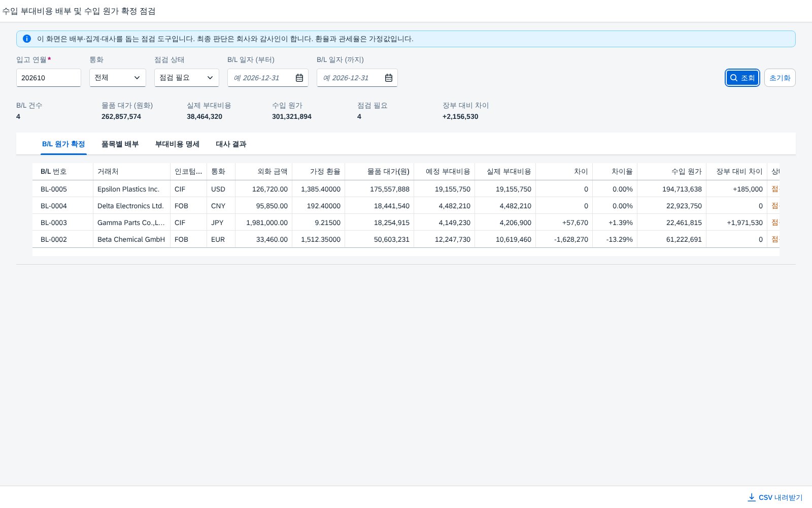Switch to the 부대비용 명세 tab
Viewport: 812px width, 508px height.
[x=177, y=144]
